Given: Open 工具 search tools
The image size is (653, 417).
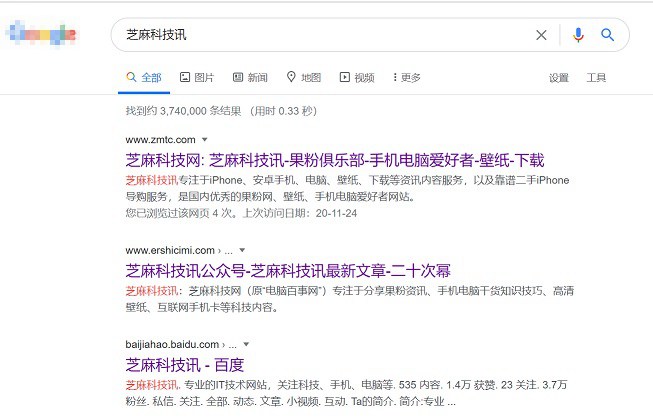Looking at the screenshot, I should pos(596,78).
